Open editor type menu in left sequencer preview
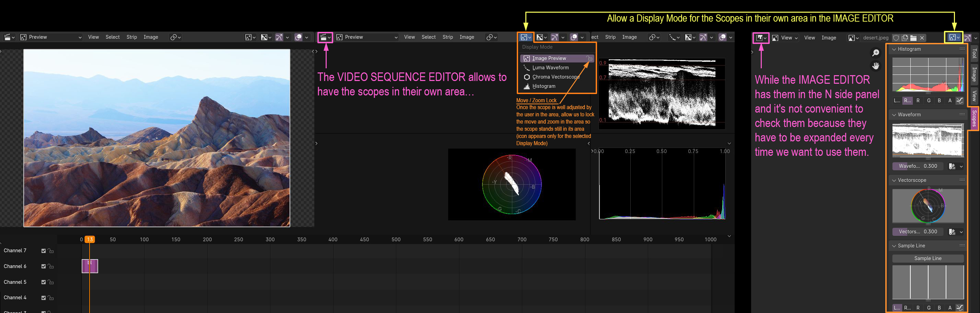Viewport: 980px width, 313px height. coord(9,37)
